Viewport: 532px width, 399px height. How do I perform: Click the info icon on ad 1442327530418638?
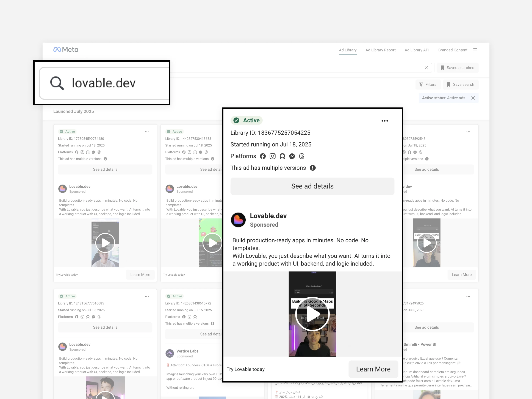212,159
